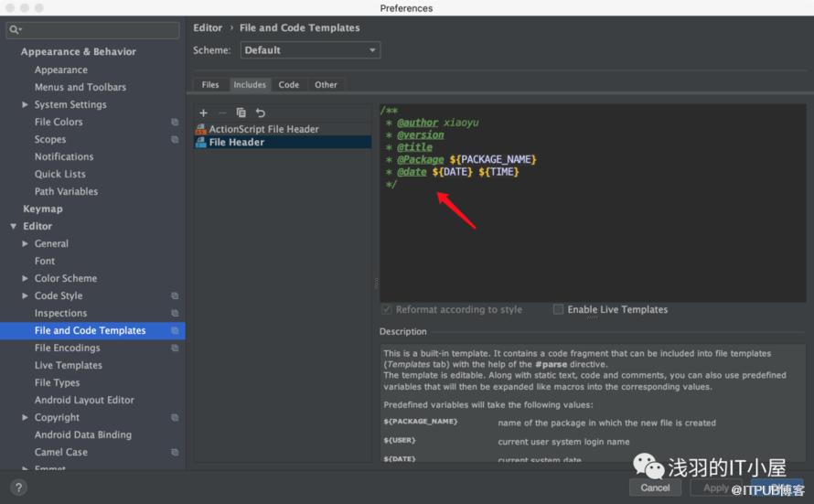
Task: Expand the System Settings tree node
Action: [x=26, y=105]
